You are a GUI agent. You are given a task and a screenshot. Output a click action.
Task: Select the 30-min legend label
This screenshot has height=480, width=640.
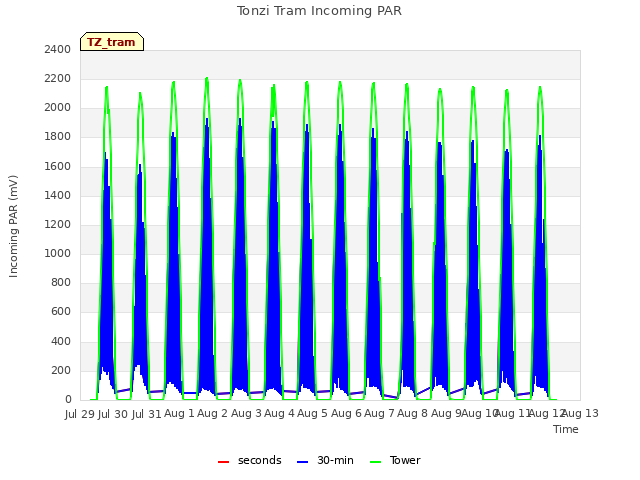click(x=335, y=460)
